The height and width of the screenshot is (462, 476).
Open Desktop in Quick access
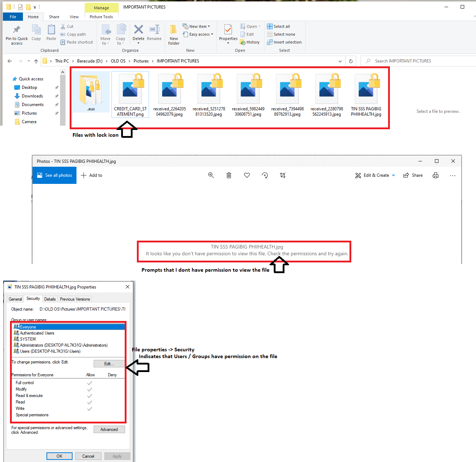(29, 87)
